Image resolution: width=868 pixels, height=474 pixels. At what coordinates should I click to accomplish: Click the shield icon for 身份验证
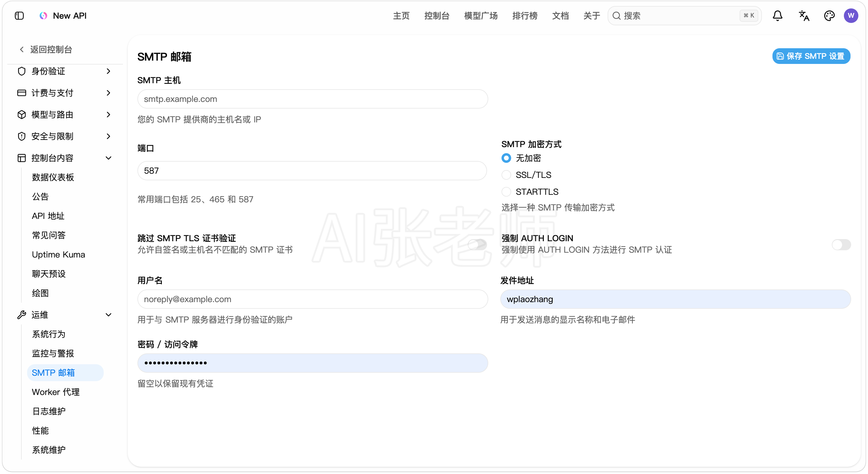pos(22,71)
